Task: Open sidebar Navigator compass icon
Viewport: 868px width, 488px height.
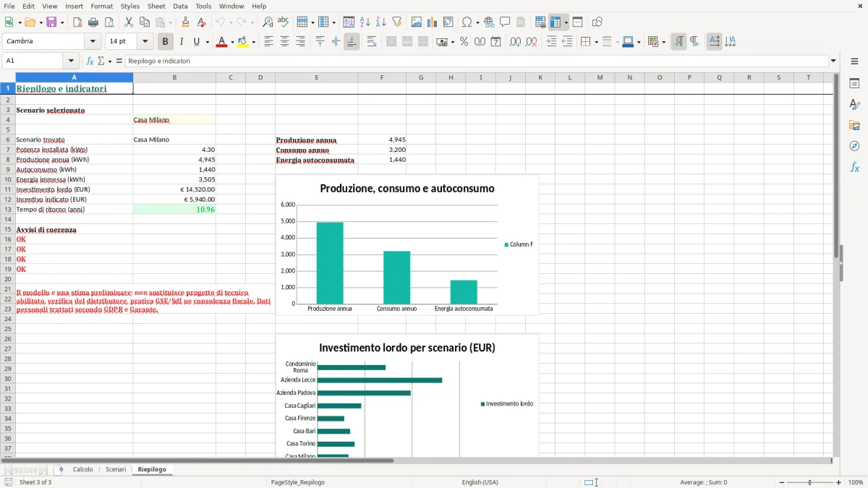Action: click(854, 146)
